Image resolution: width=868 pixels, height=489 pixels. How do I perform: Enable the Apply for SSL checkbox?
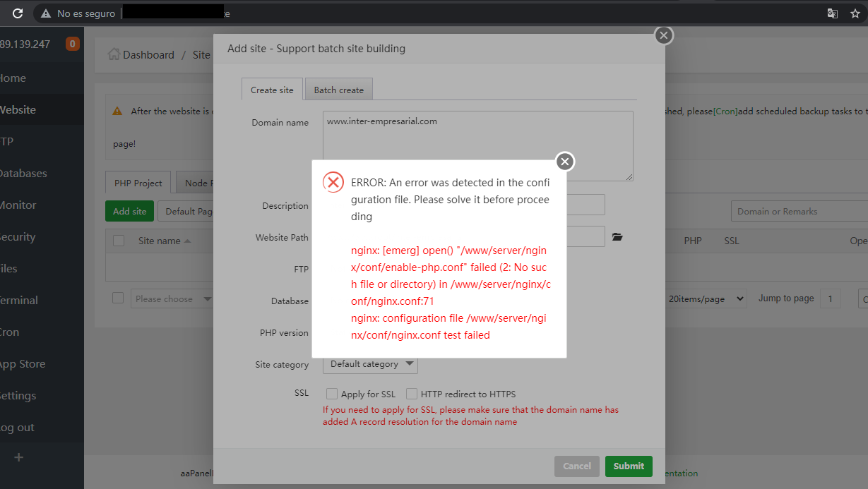click(x=331, y=394)
